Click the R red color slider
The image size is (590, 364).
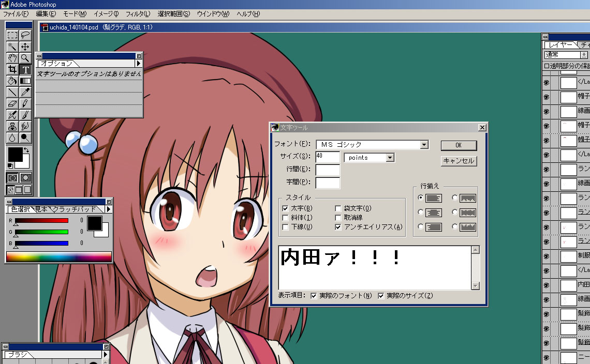coord(41,221)
